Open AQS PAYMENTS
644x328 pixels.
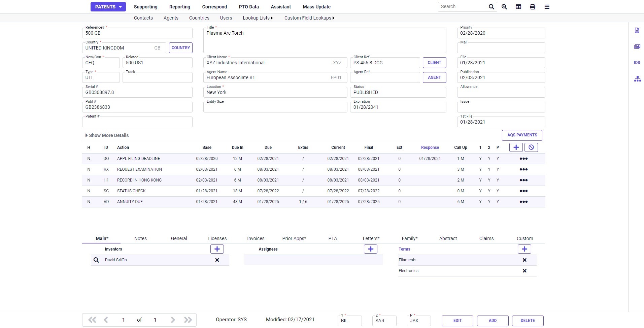(522, 135)
